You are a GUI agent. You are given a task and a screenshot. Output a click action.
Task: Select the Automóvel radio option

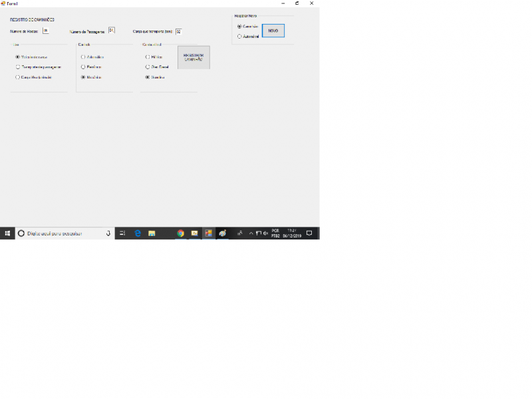click(x=239, y=37)
